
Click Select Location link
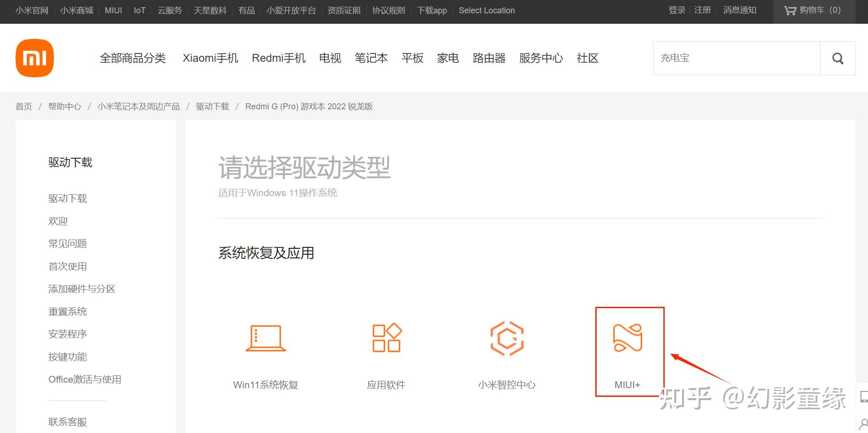tap(487, 10)
